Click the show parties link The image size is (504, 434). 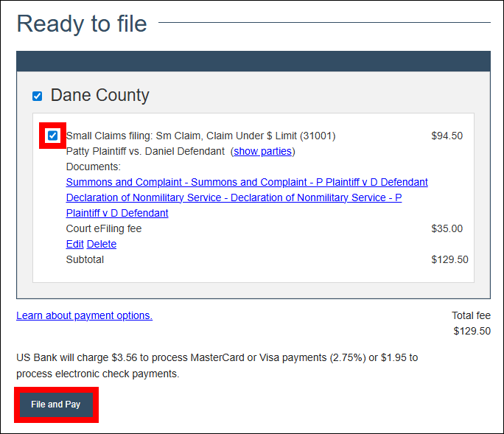[262, 151]
